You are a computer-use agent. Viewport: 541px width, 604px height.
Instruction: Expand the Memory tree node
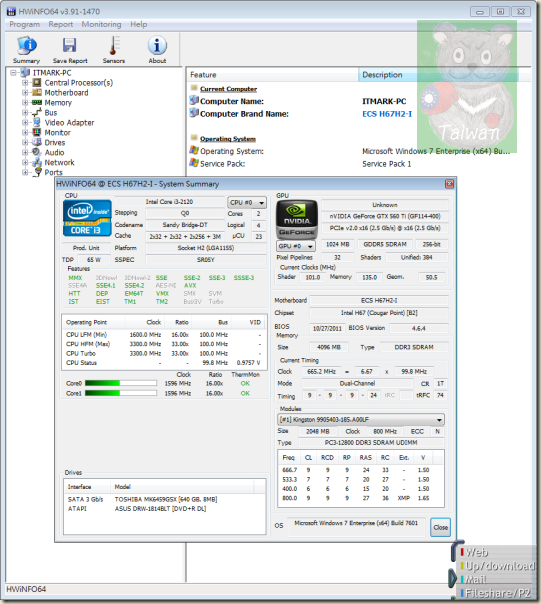(25, 102)
